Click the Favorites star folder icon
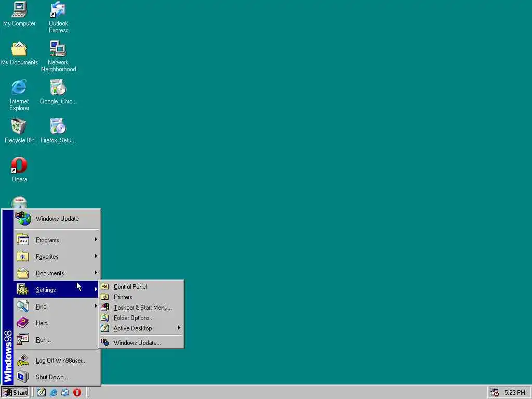 pos(23,256)
